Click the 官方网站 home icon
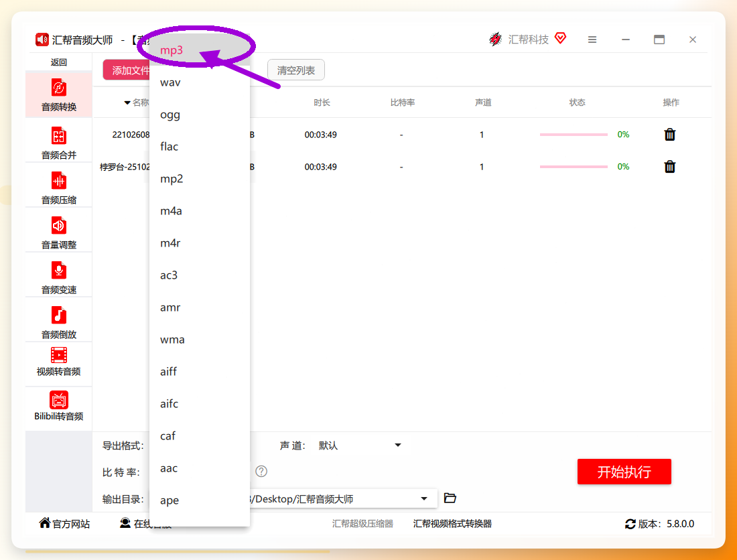Viewport: 737px width, 560px height. (45, 522)
